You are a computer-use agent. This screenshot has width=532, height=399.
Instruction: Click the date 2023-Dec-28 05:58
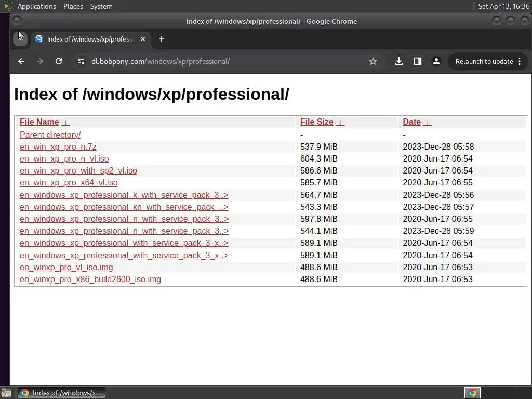tap(438, 147)
